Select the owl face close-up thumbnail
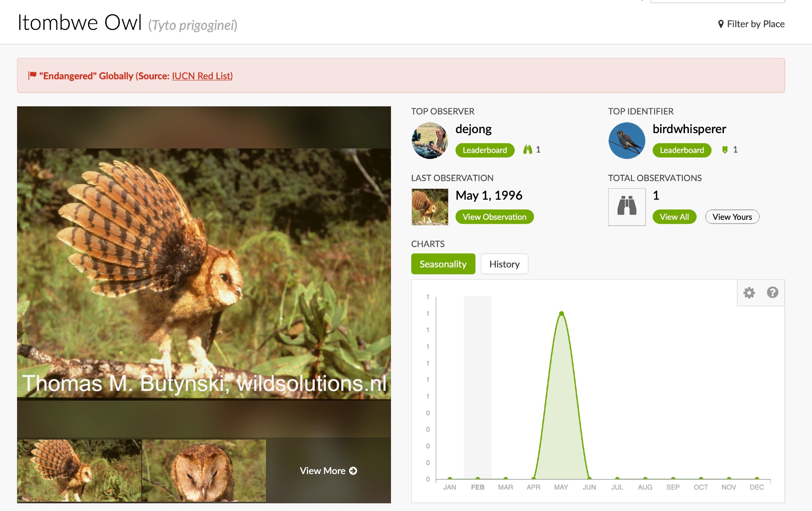The image size is (812, 511). [x=204, y=470]
